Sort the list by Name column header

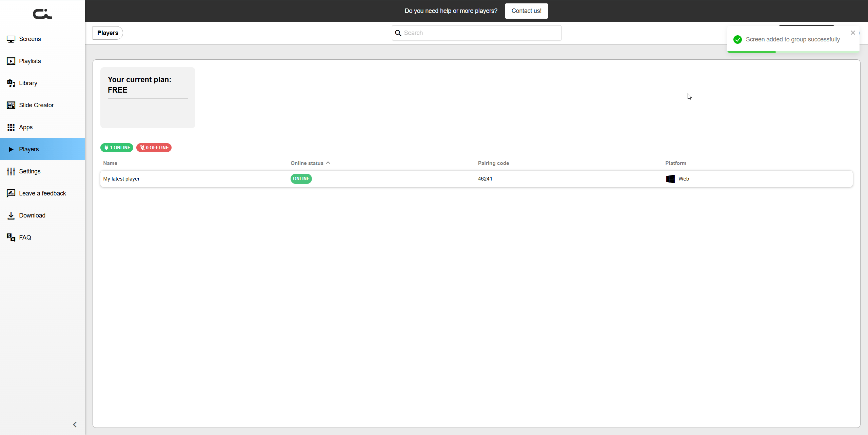click(110, 163)
